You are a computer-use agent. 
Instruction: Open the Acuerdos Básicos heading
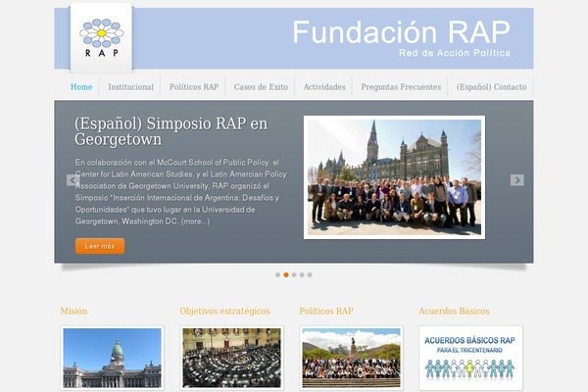click(x=454, y=311)
